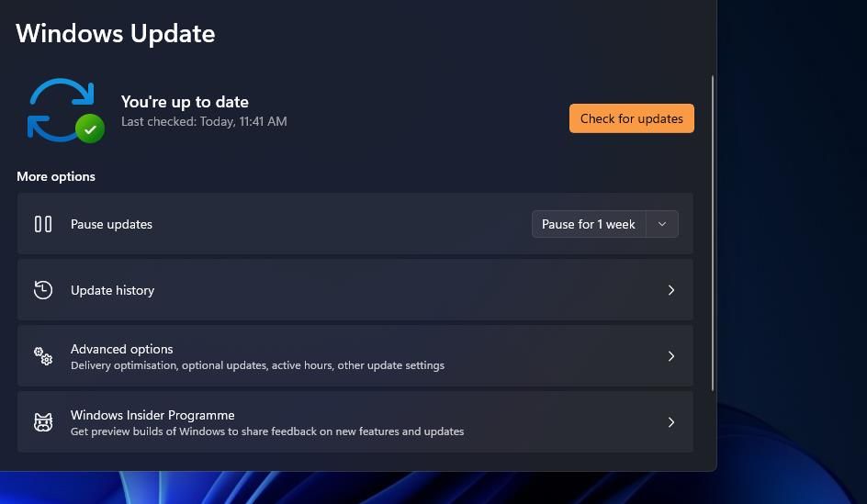867x504 pixels.
Task: Click the Windows Insider cat icon
Action: click(x=43, y=422)
